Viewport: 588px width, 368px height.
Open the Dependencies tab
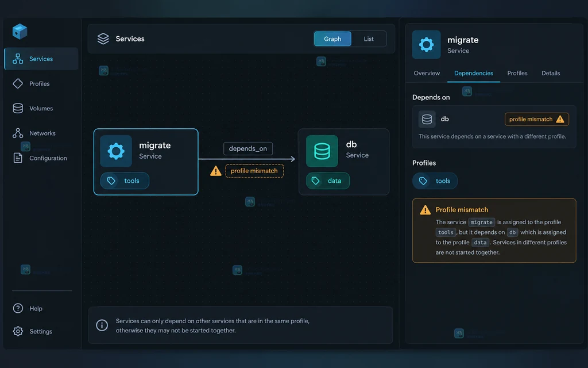tap(474, 73)
